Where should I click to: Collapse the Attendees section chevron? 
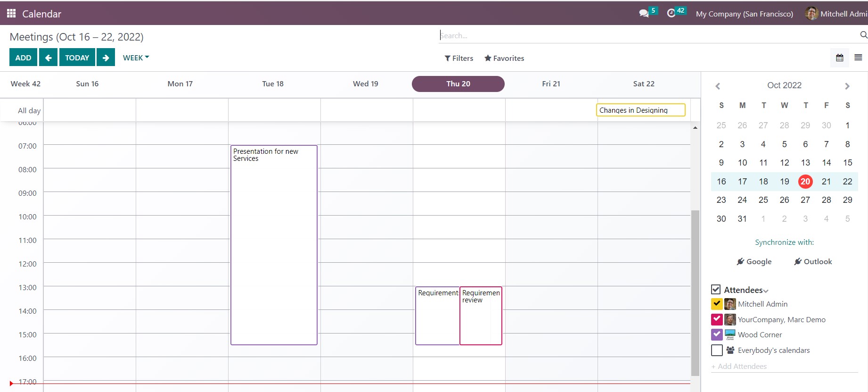pos(766,291)
